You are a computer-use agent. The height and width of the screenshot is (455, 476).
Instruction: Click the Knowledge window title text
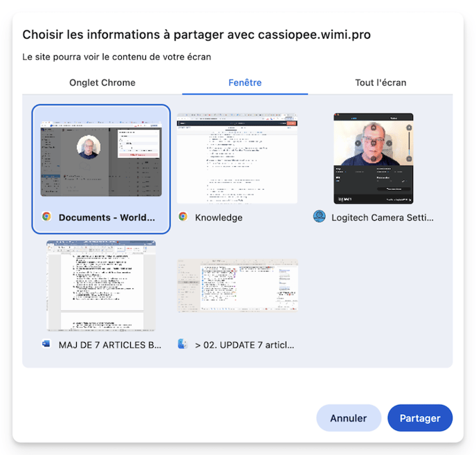219,217
